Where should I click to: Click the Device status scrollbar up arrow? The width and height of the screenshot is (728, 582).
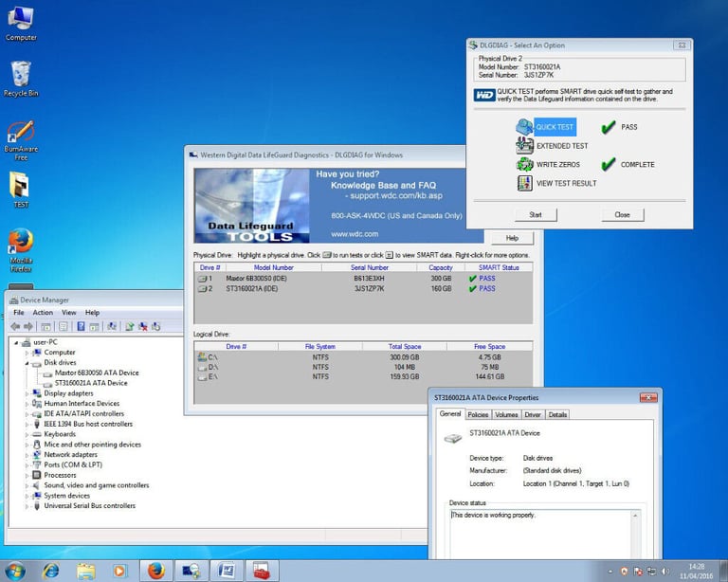pyautogui.click(x=635, y=516)
